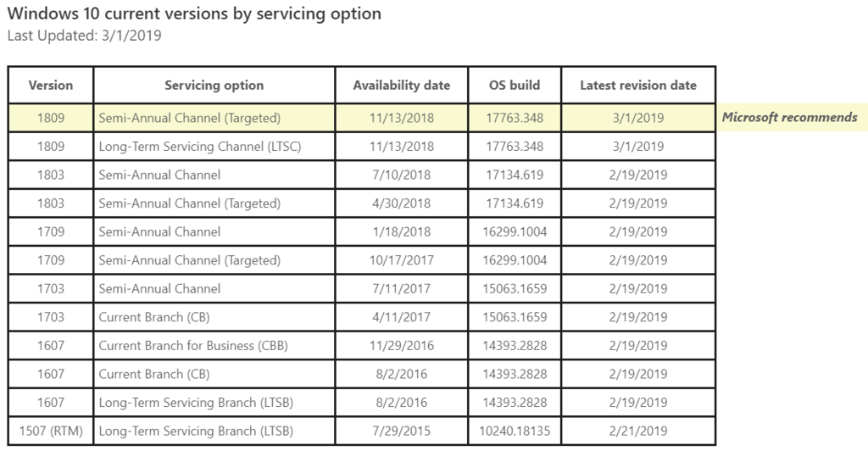The image size is (868, 451).
Task: Click the 1/18/2018 availability date cell
Action: click(x=401, y=232)
